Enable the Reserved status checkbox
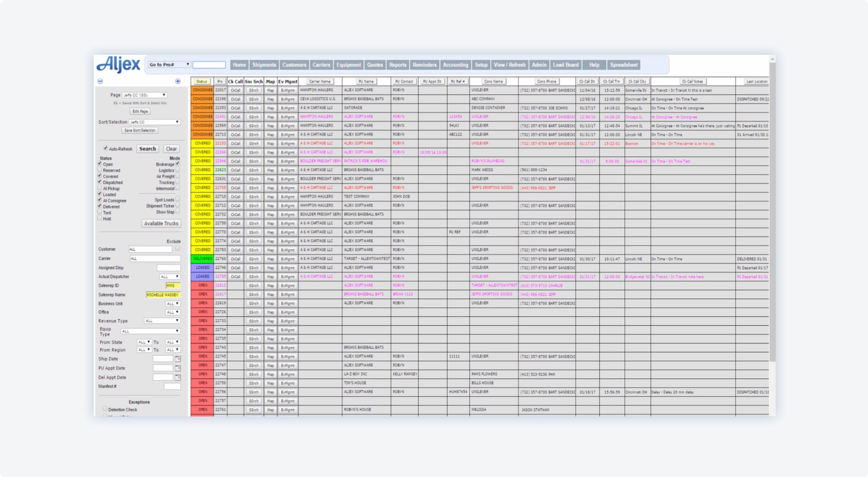 click(x=100, y=170)
